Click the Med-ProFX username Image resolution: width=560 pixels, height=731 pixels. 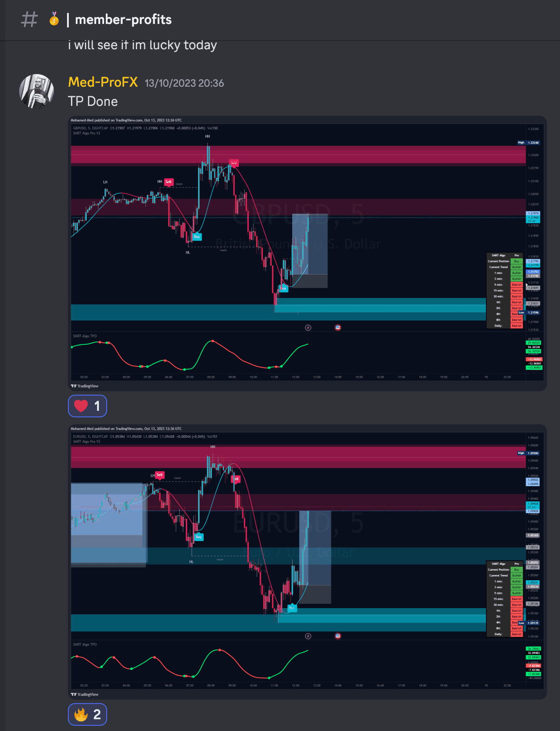point(103,82)
